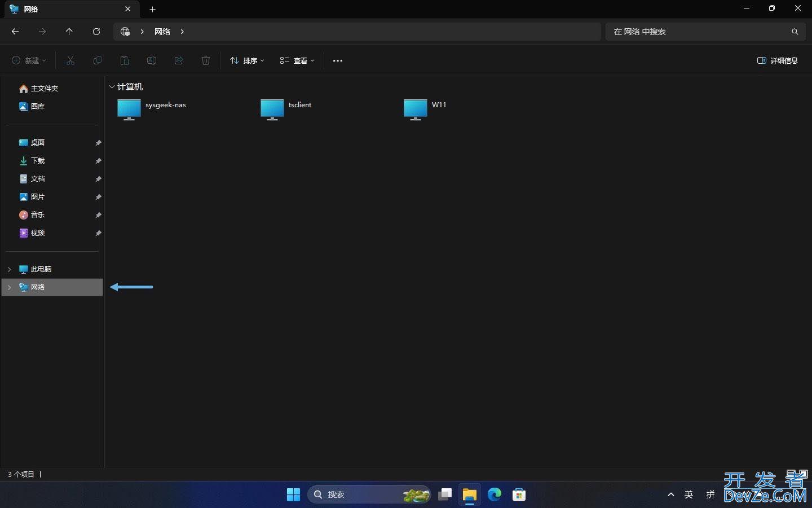Open Microsoft Store from the taskbar

519,494
